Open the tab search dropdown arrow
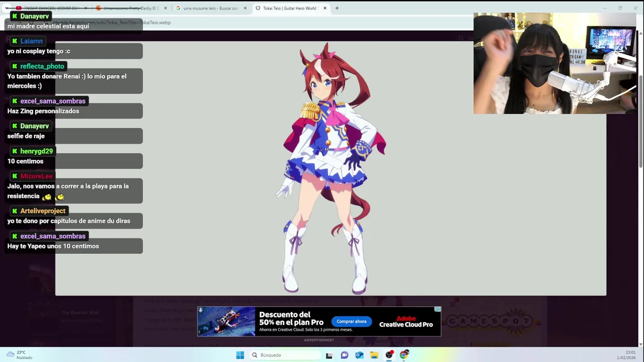 tap(7, 8)
